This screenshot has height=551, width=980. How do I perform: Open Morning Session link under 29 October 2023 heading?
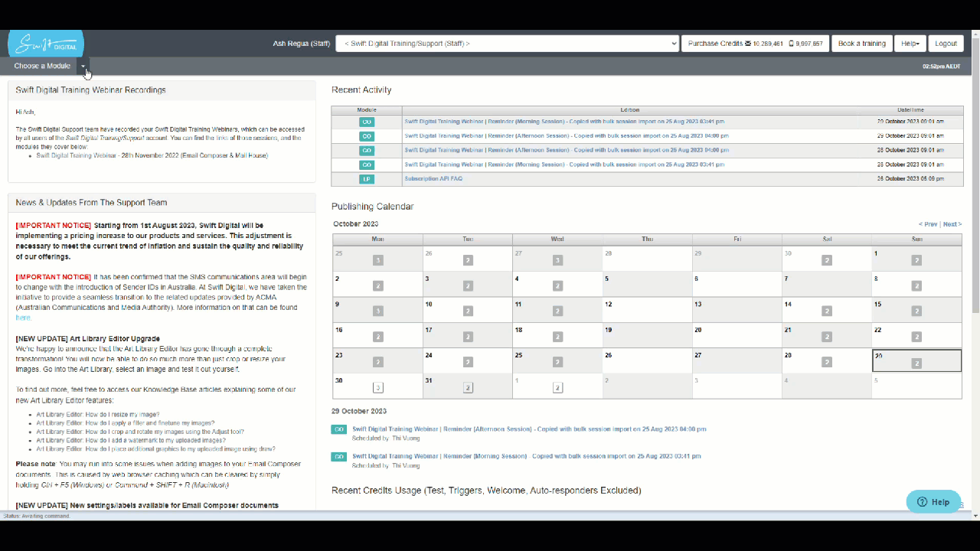click(x=527, y=456)
